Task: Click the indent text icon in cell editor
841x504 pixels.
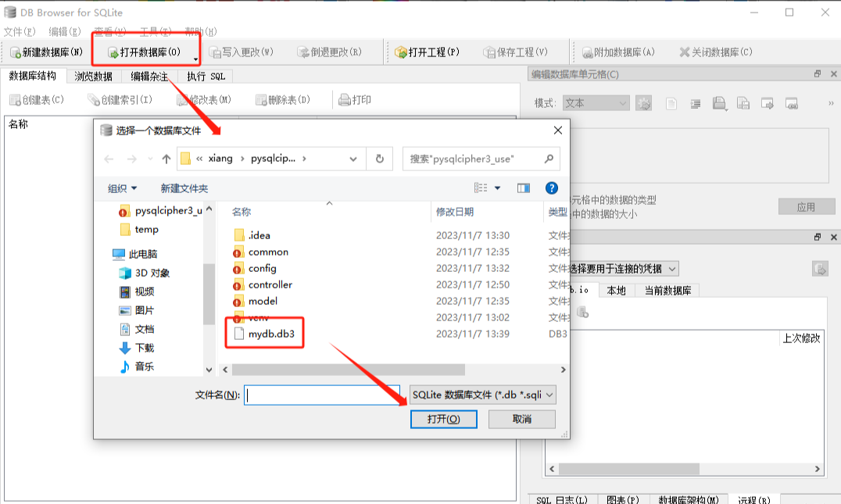Action: pyautogui.click(x=696, y=103)
